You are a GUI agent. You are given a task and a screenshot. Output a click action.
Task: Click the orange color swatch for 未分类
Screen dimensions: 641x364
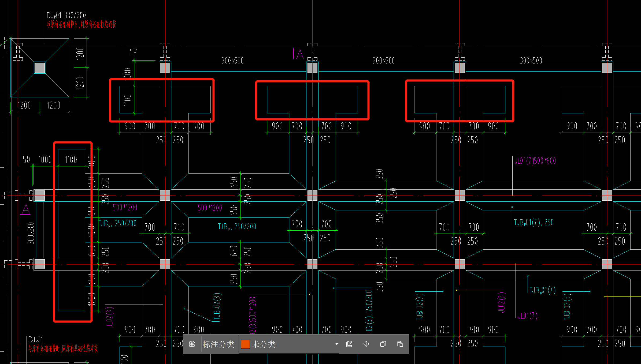click(245, 344)
